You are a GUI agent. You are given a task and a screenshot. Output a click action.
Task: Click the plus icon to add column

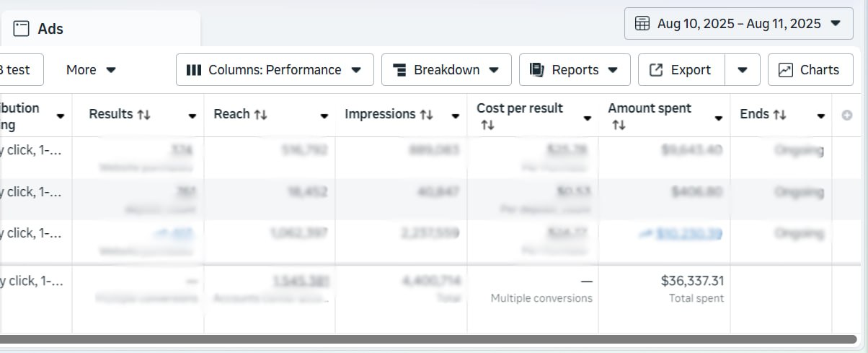pyautogui.click(x=847, y=116)
